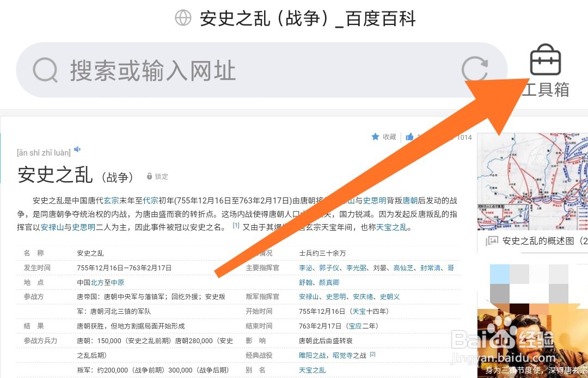This screenshot has width=588, height=378.
Task: Open the 安庆绪 link
Action: click(x=363, y=297)
